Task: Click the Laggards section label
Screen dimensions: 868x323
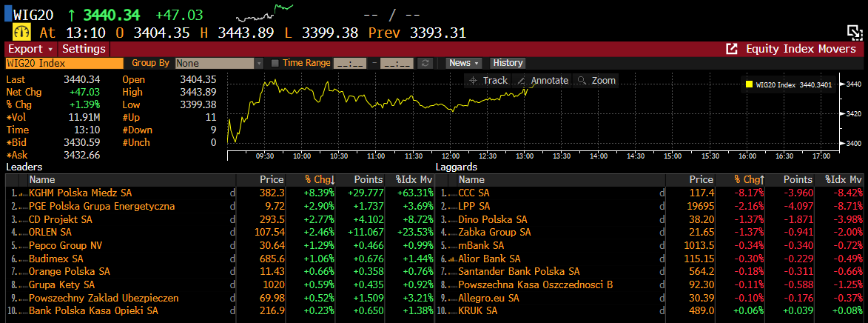Action: coord(457,167)
